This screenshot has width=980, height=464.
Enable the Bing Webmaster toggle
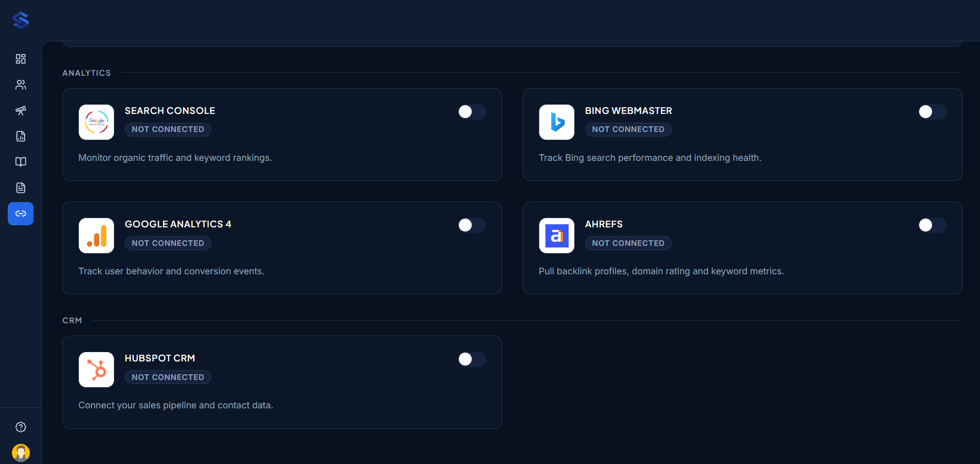tap(932, 112)
